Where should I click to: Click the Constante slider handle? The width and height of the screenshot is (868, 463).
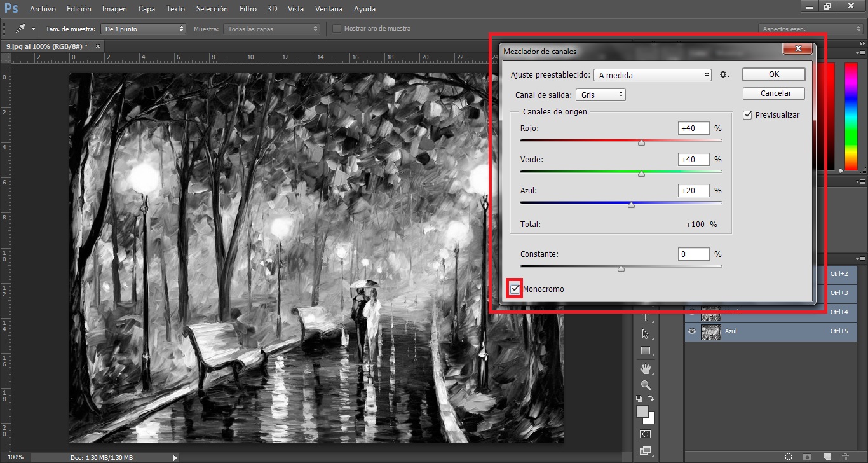(x=621, y=268)
